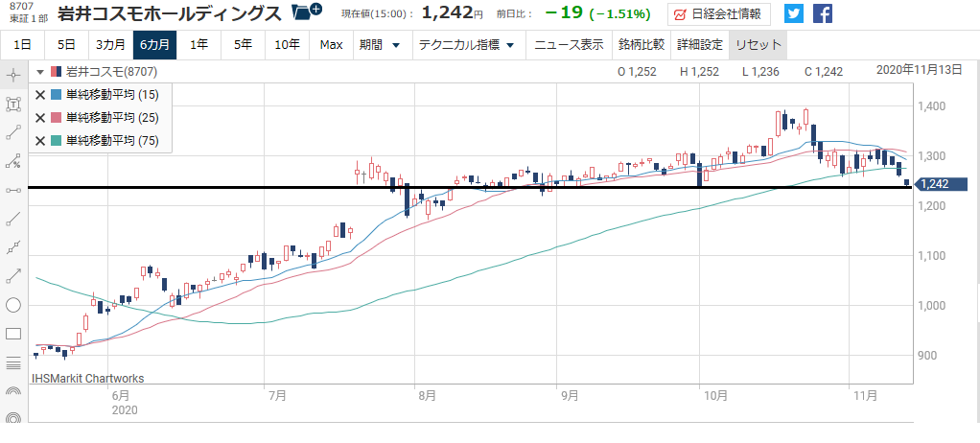The height and width of the screenshot is (443, 980).
Task: Select the text annotation tool
Action: pyautogui.click(x=13, y=105)
